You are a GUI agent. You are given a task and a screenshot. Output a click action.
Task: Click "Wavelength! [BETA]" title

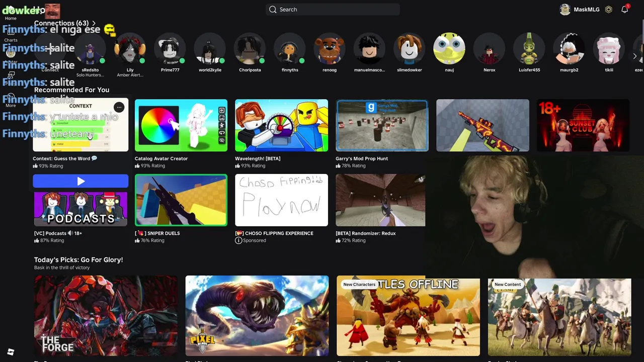[258, 158]
